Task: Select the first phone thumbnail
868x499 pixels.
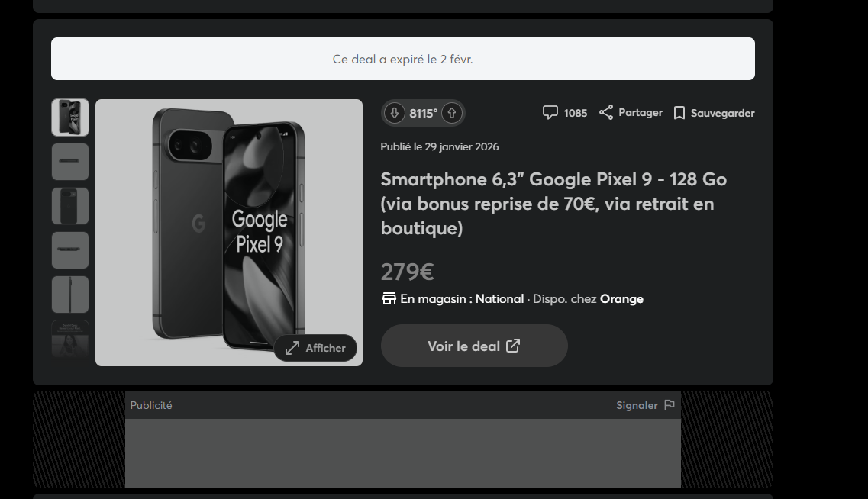Action: pos(70,118)
